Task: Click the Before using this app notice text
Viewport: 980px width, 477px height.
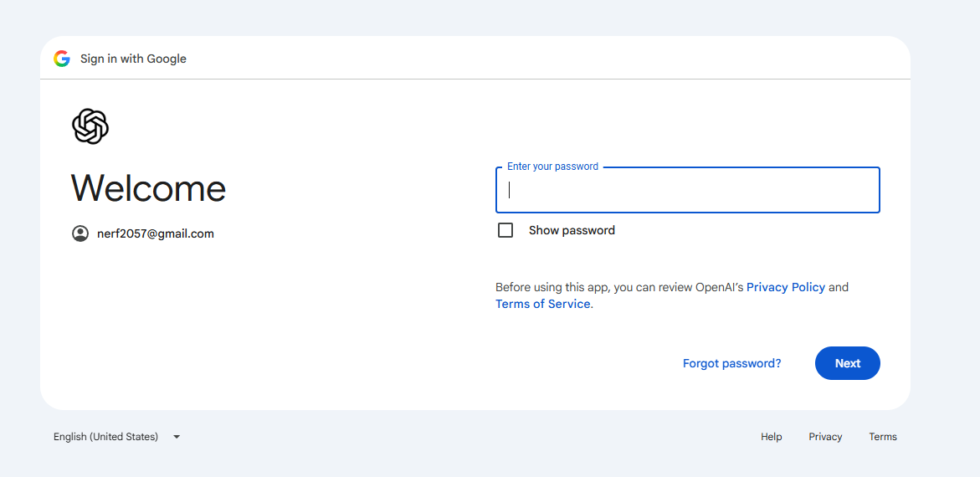Action: pos(672,295)
